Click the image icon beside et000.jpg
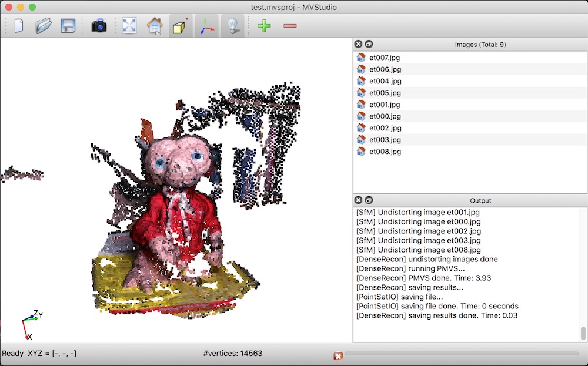 point(361,116)
